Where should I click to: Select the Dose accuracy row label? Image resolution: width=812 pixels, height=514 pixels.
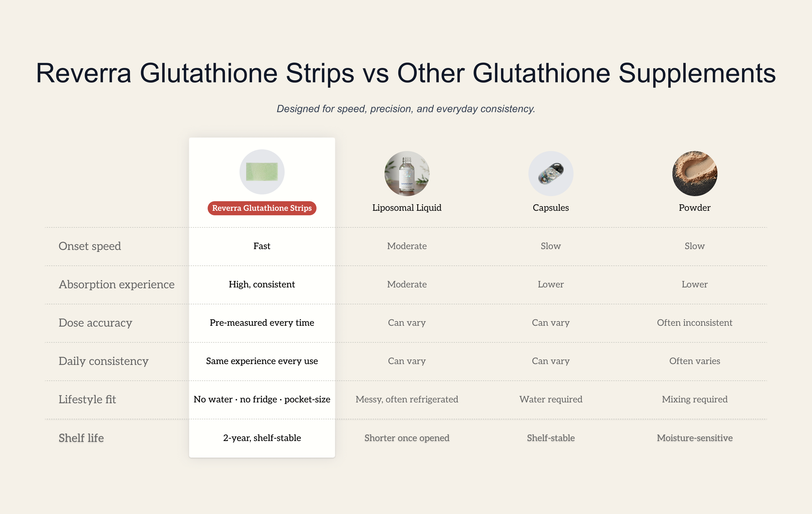pyautogui.click(x=95, y=323)
